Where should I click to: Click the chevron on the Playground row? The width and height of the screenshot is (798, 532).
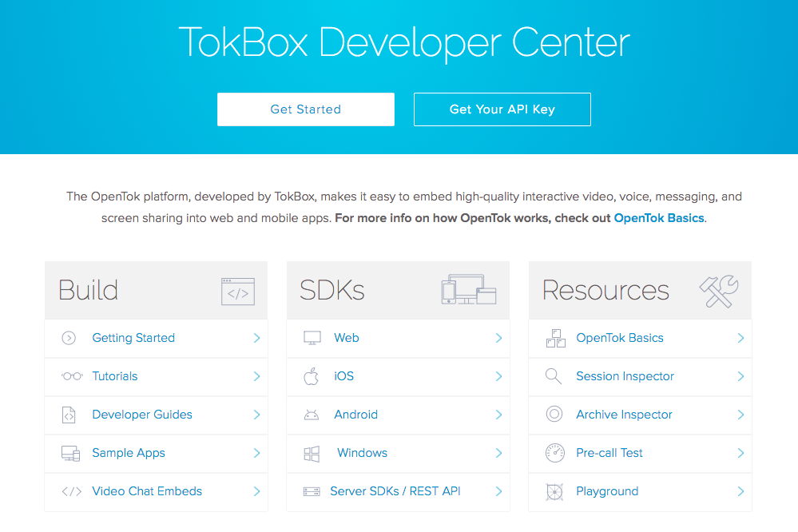pos(740,491)
